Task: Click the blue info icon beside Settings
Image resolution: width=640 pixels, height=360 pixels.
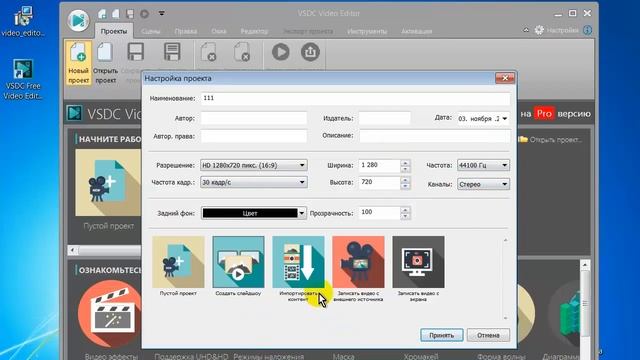Action: coord(587,30)
